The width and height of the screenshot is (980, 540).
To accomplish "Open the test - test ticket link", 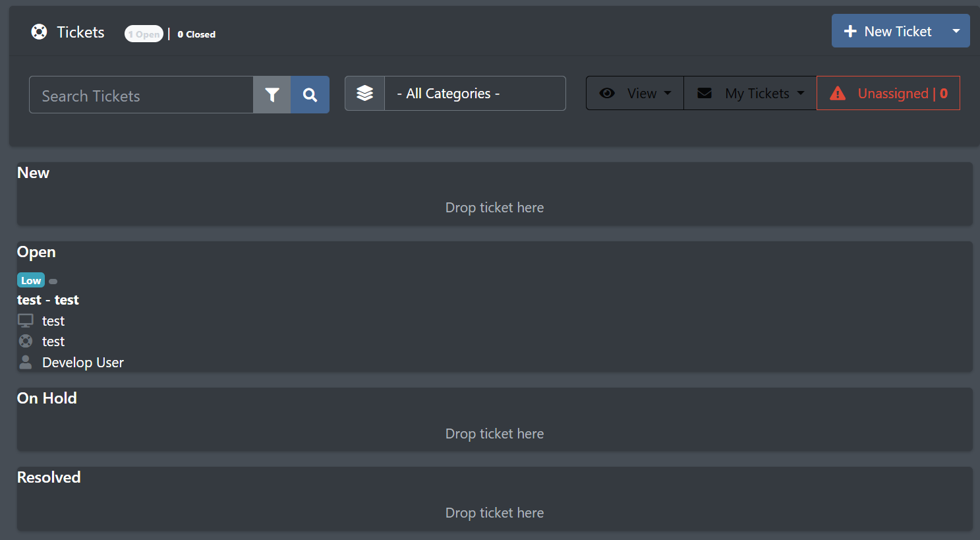I will pyautogui.click(x=48, y=300).
